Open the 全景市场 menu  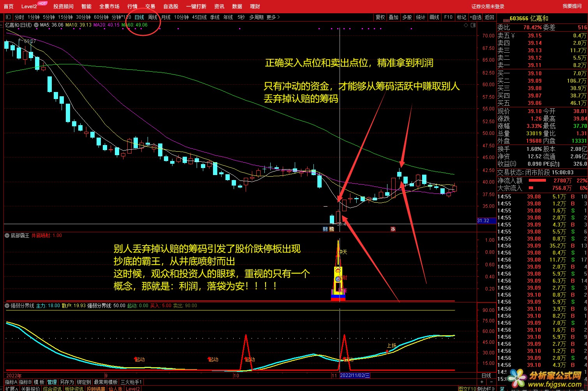[109, 6]
